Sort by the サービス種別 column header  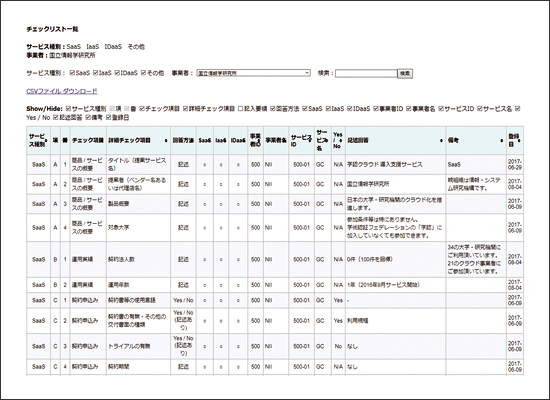tap(38, 140)
